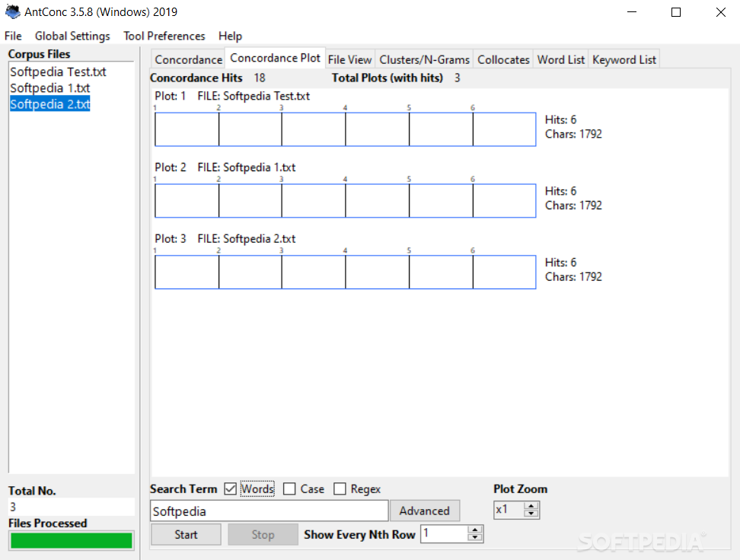The width and height of the screenshot is (740, 560).
Task: Increase Plot Zoom with up arrow
Action: [531, 506]
